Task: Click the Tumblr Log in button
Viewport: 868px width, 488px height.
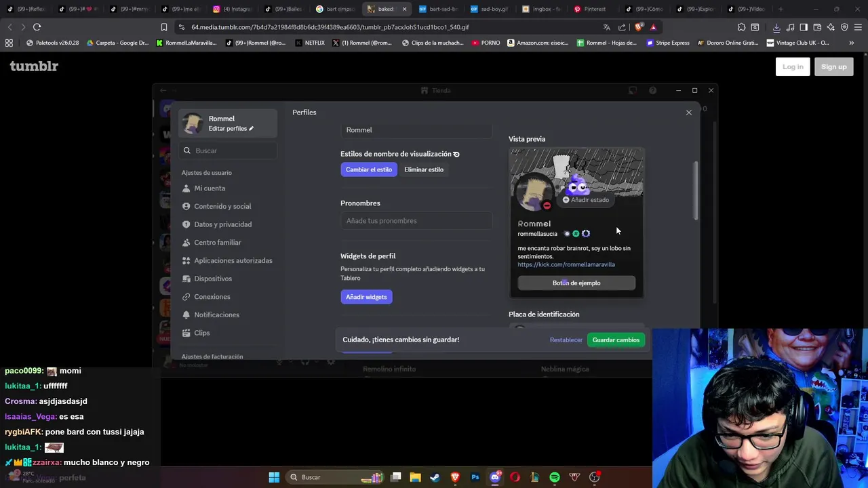Action: point(793,66)
